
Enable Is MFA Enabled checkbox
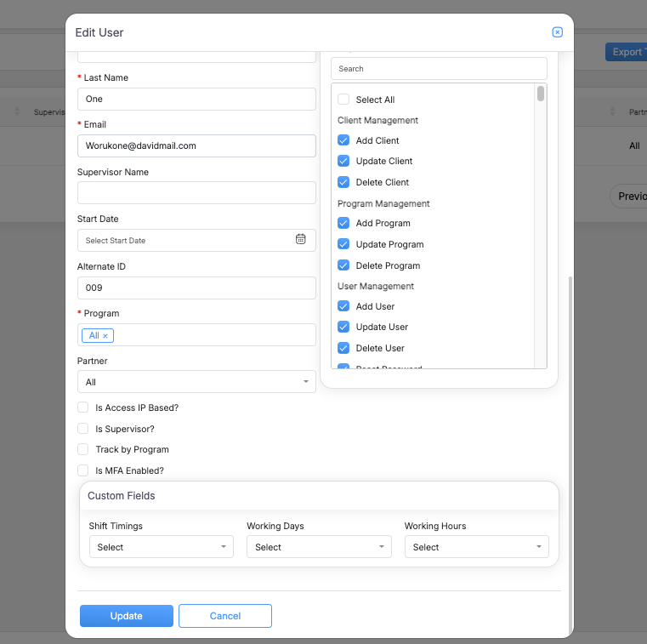(83, 470)
